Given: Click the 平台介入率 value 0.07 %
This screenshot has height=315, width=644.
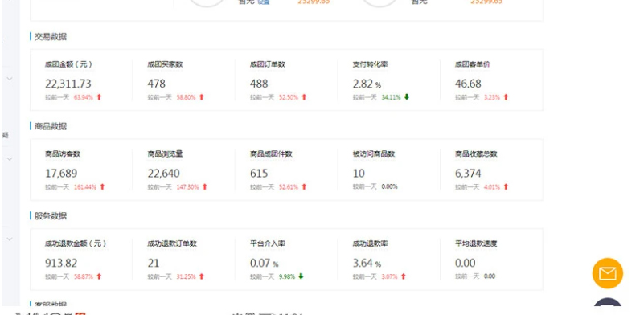Looking at the screenshot, I should coord(264,263).
